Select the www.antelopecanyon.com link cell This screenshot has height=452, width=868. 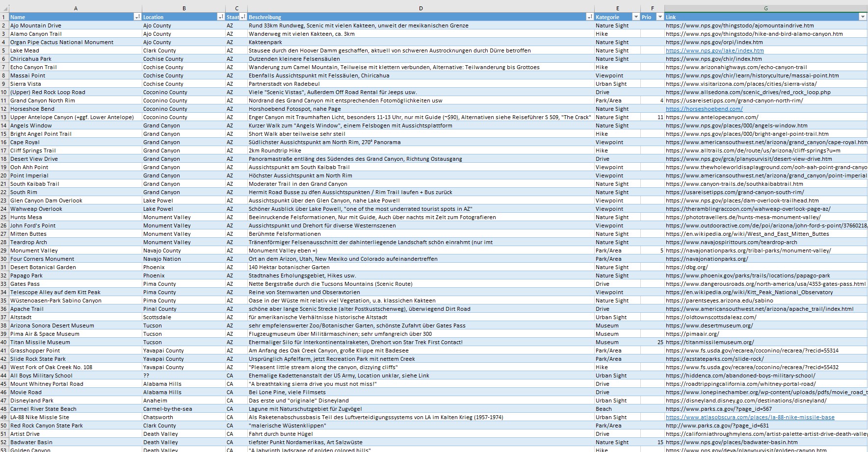click(x=765, y=117)
